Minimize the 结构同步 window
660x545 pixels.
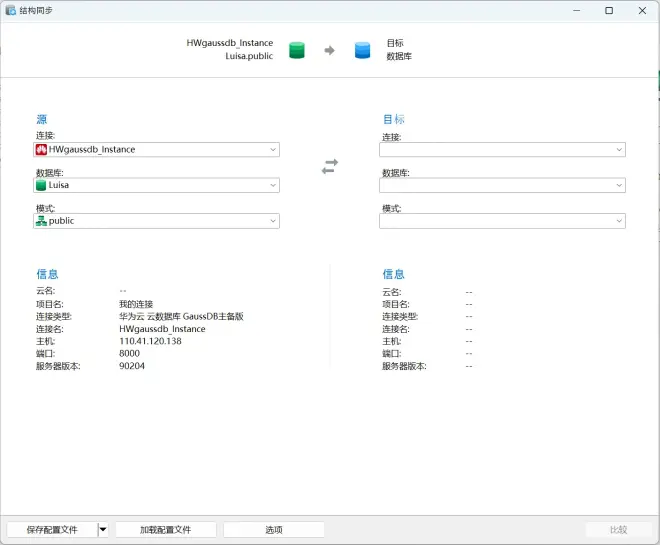click(x=577, y=11)
